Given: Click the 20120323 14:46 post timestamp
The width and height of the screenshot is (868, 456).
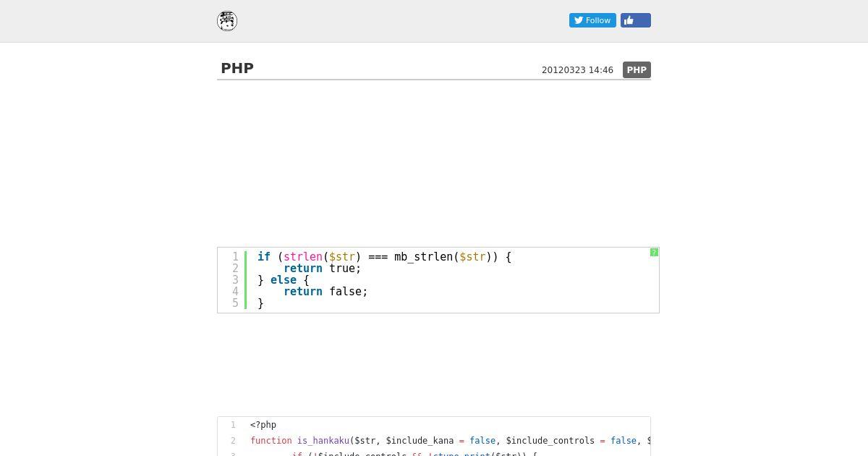Looking at the screenshot, I should (x=577, y=70).
